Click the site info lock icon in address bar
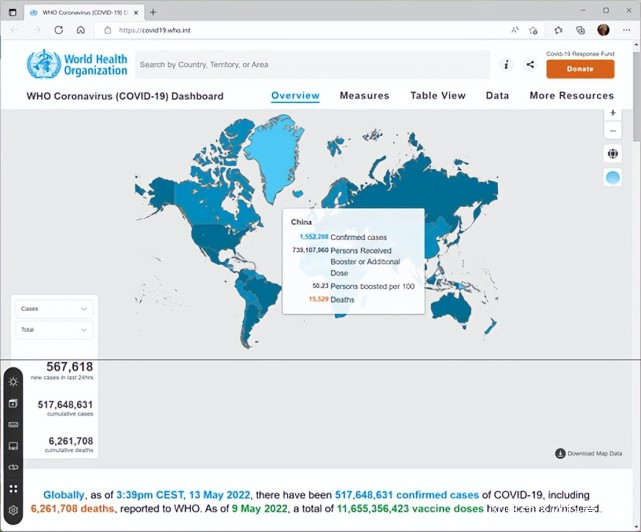The width and height of the screenshot is (641, 532). point(108,30)
